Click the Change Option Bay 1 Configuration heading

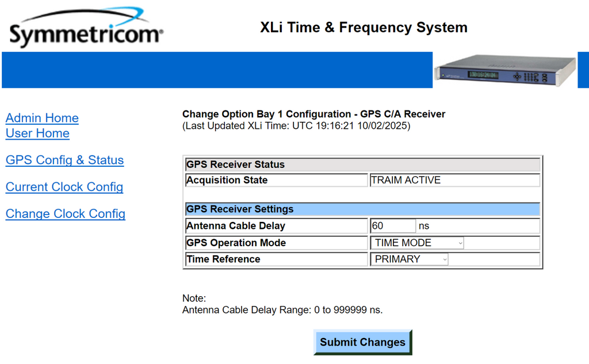click(313, 114)
